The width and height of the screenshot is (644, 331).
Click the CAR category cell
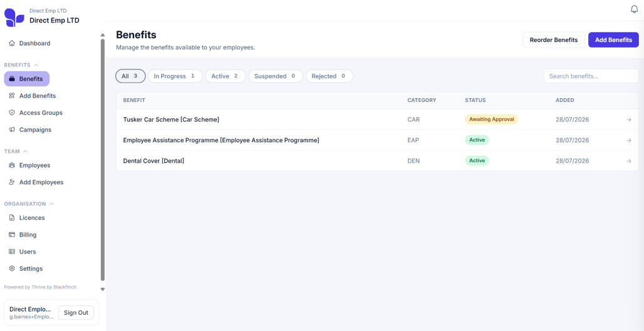pos(413,120)
